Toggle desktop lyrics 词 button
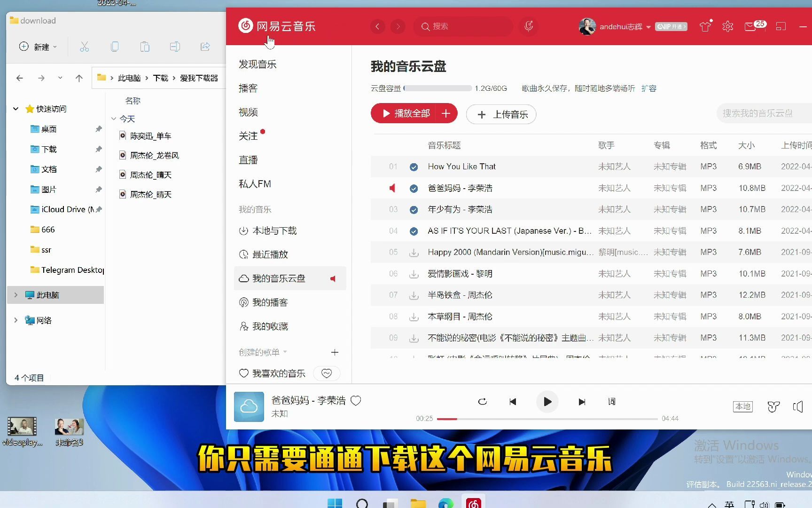The image size is (812, 508). 612,402
